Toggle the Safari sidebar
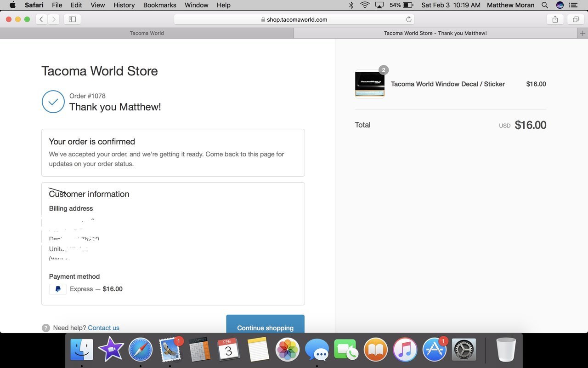588x368 pixels. [72, 19]
